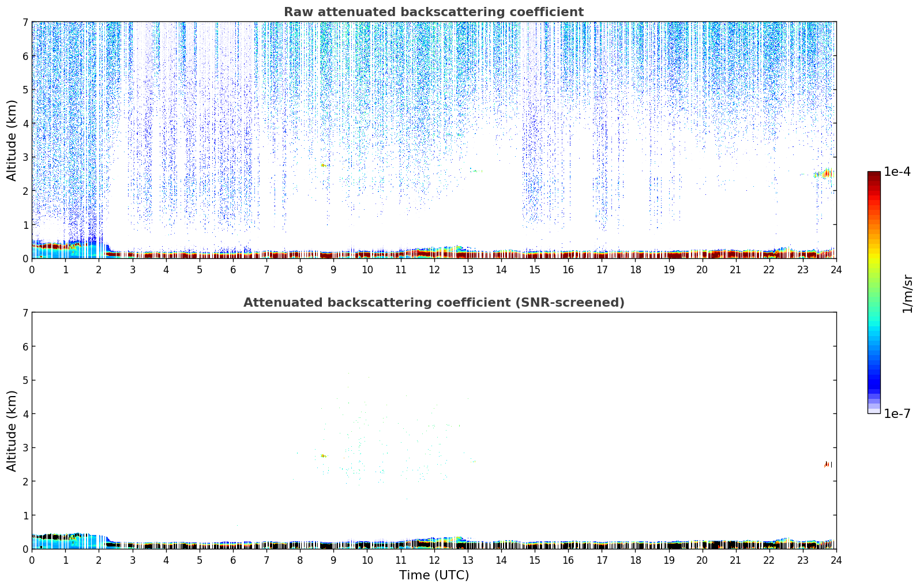This screenshot has height=588, width=920.
Task: Click the bottom plot's "Altitude (km)" label
Action: tap(12, 431)
